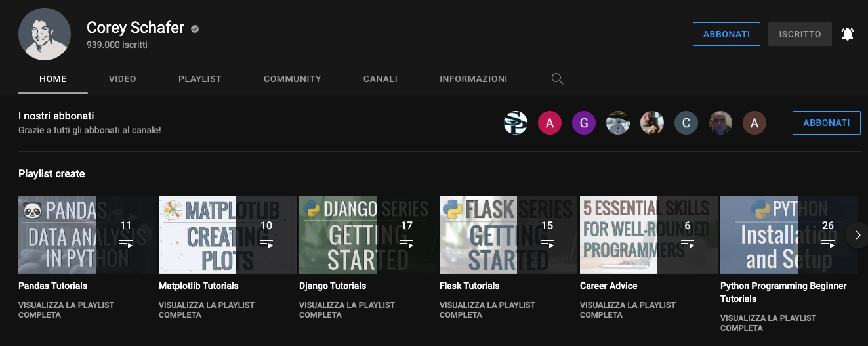Click the 'Playlist create' section heading
868x346 pixels.
[x=52, y=174]
